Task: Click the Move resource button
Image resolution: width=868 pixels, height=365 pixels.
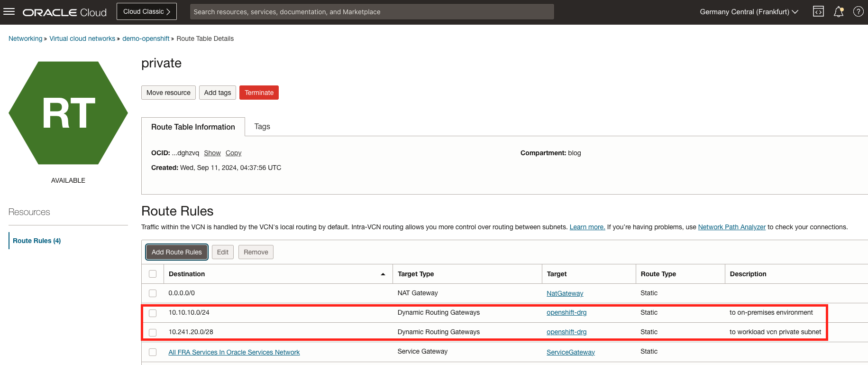Action: (x=168, y=93)
